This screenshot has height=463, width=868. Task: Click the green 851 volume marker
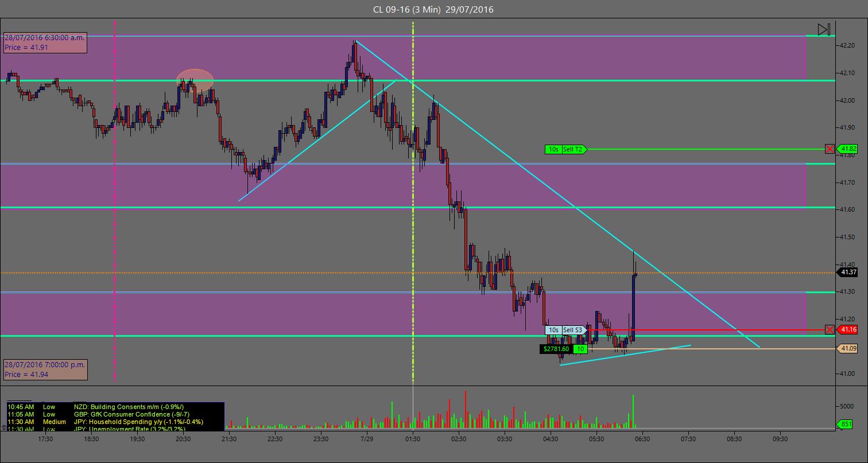845,425
